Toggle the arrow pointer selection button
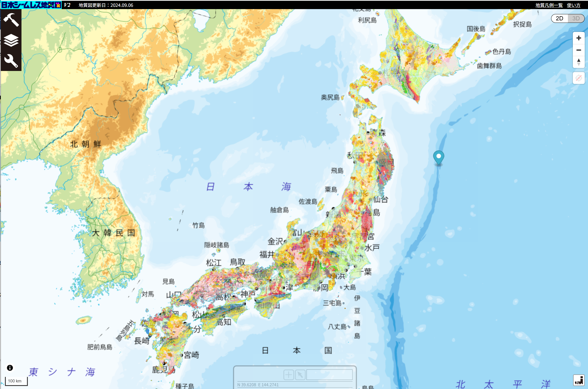 point(300,375)
